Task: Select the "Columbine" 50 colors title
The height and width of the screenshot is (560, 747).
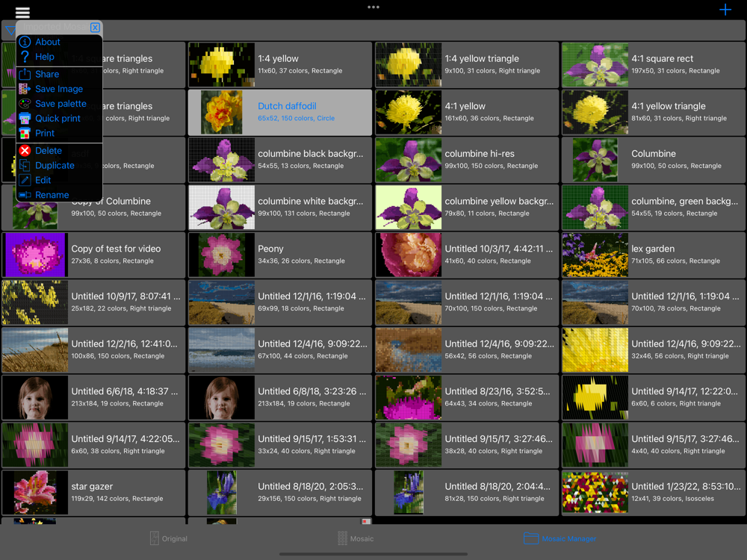Action: coord(653,154)
